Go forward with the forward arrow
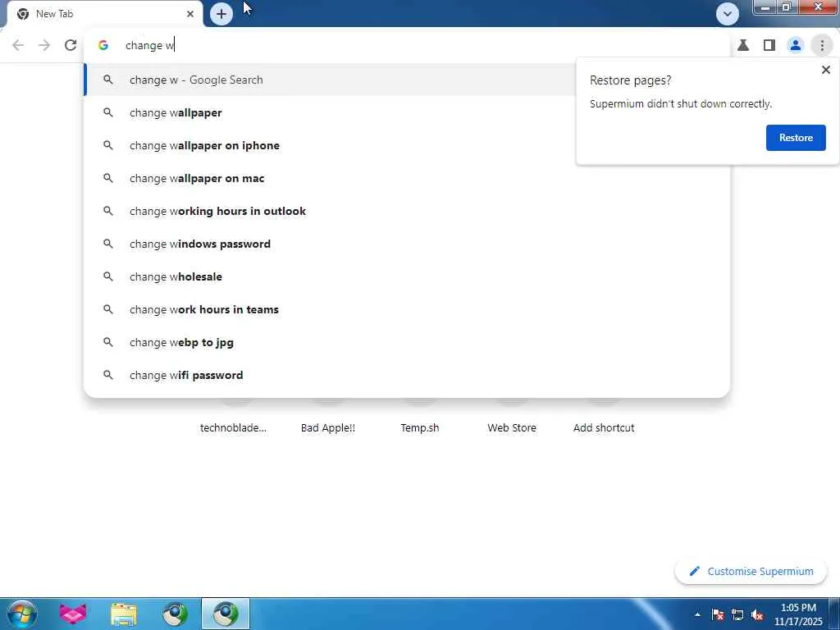 44,45
